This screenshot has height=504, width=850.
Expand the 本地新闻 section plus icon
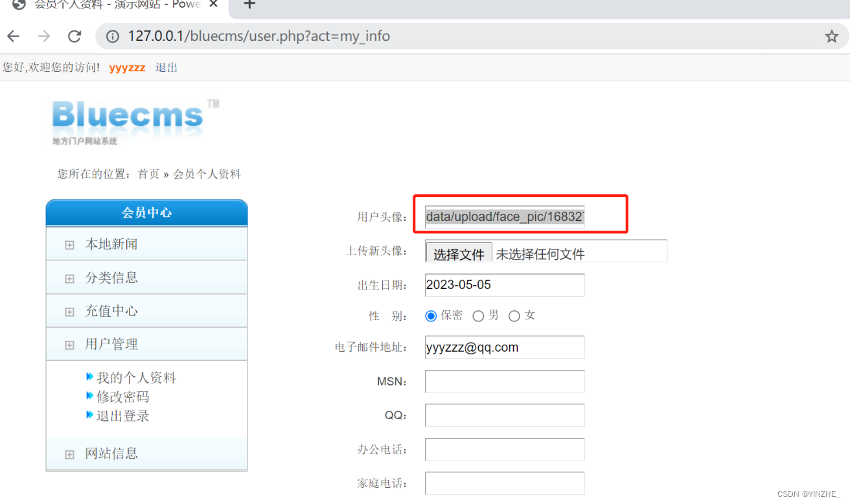pyautogui.click(x=69, y=245)
